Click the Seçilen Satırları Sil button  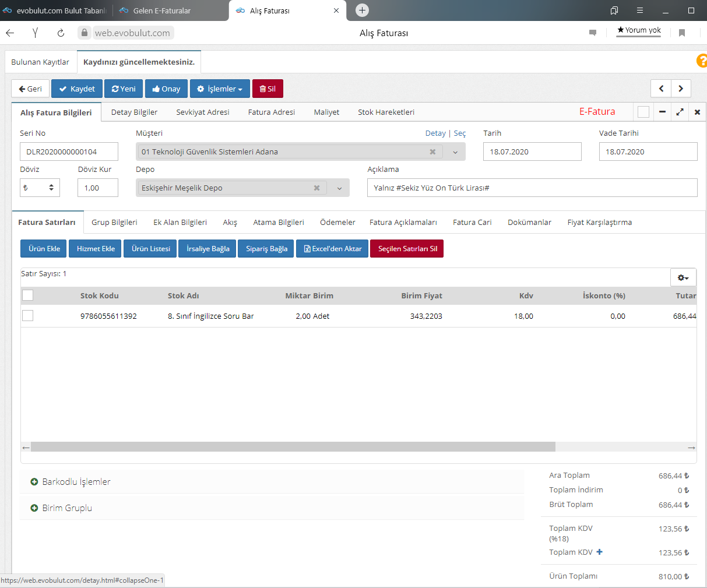(x=407, y=249)
